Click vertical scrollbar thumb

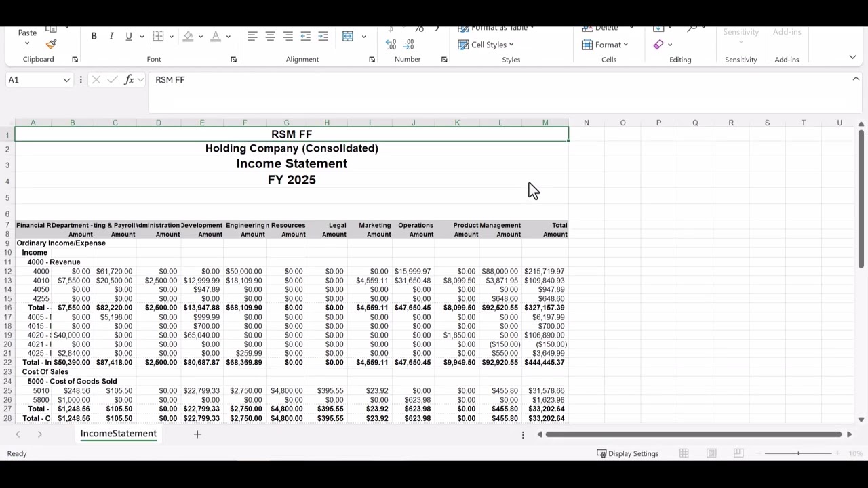tap(861, 199)
